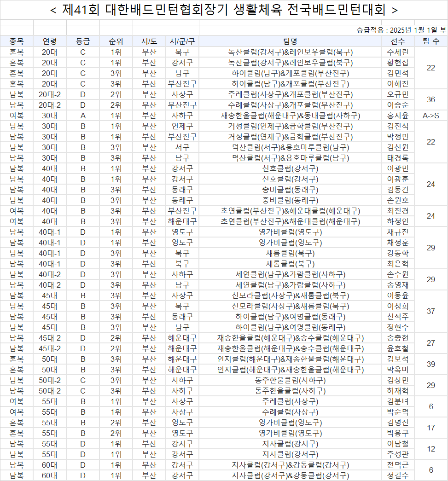The image size is (448, 481).
Task: Click the grade A cell in 여복 row
Action: (83, 116)
